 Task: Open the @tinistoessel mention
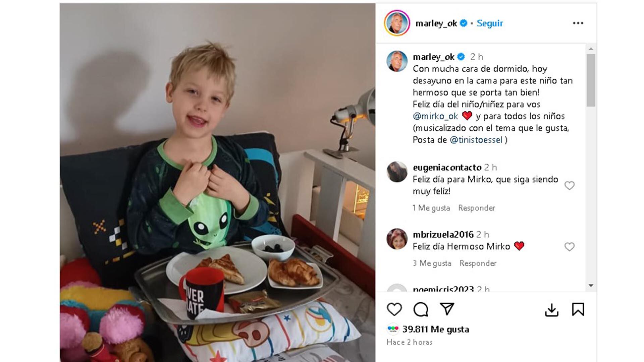(x=476, y=140)
